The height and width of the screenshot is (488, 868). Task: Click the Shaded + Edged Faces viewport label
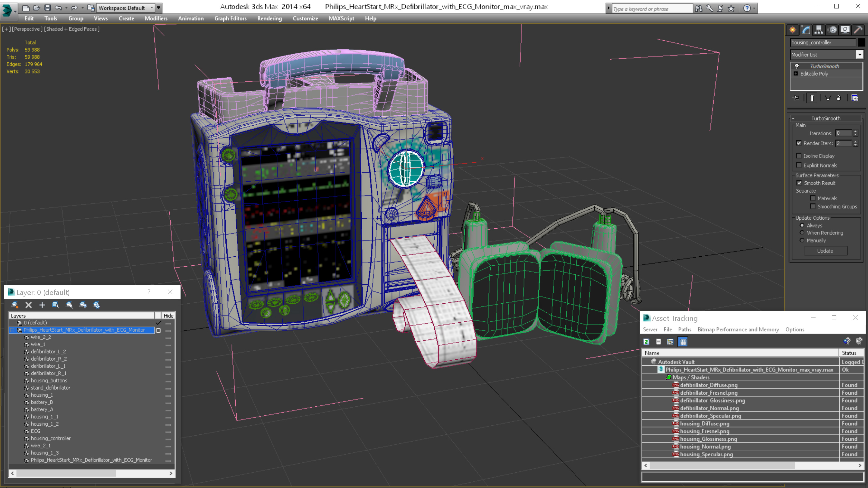(x=72, y=29)
